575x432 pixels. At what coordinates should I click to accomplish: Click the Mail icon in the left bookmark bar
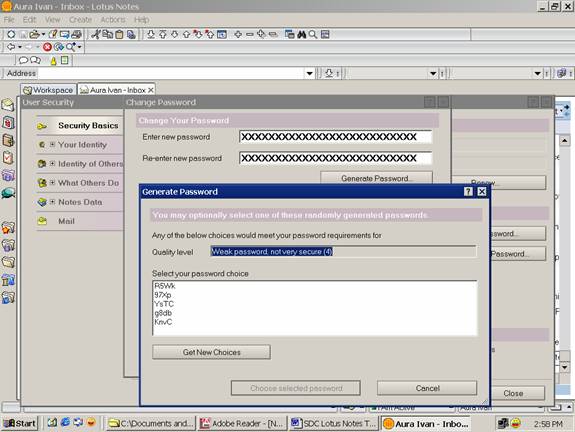[x=8, y=105]
